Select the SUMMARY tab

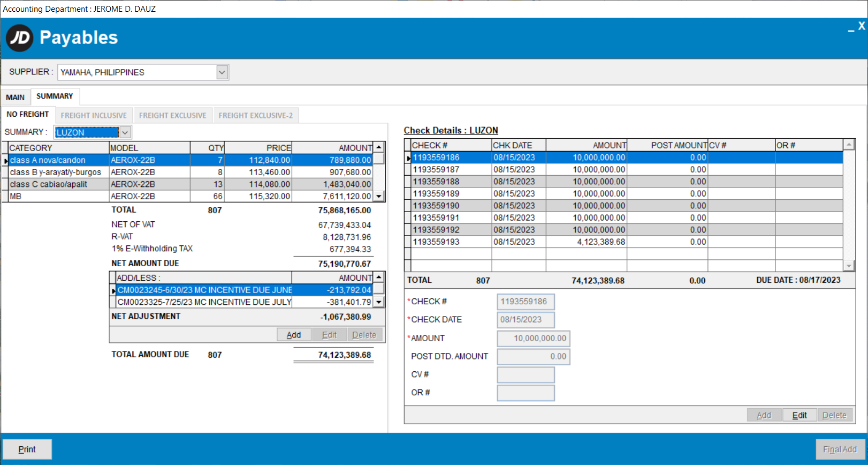pos(55,96)
